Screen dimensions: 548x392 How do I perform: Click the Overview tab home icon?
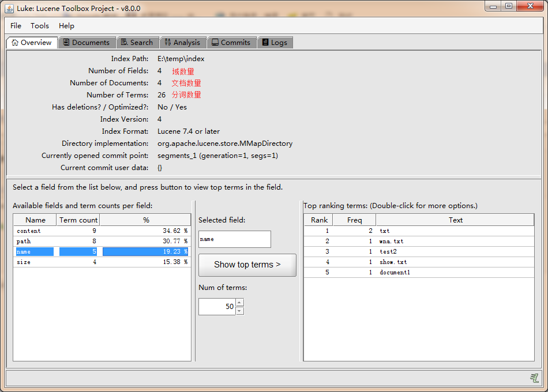pyautogui.click(x=15, y=42)
